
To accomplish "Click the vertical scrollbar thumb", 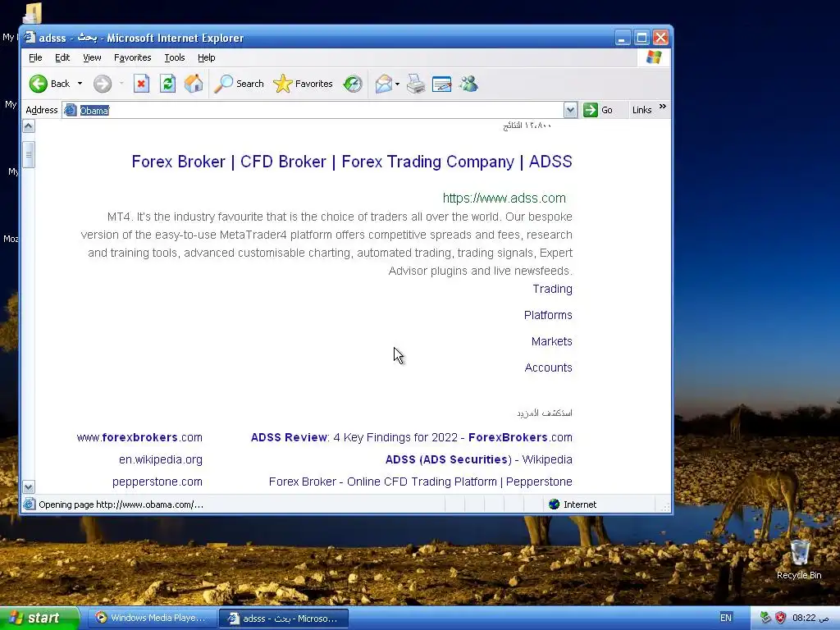I will point(29,155).
